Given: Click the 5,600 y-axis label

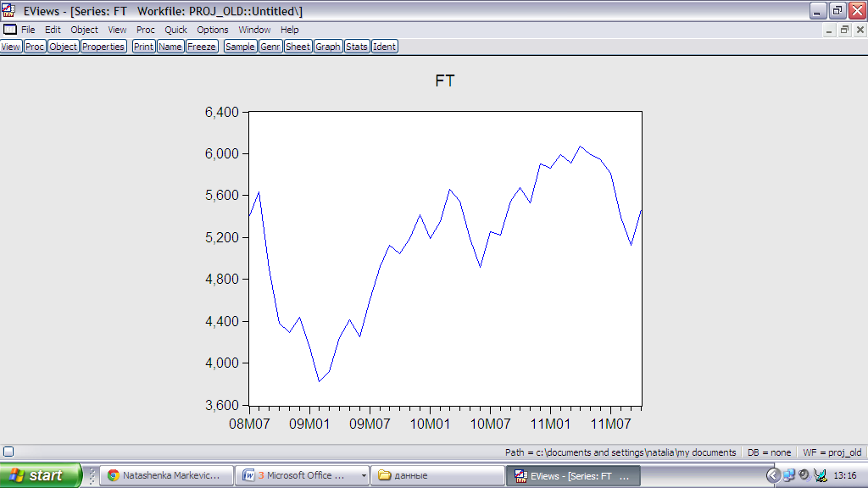Looking at the screenshot, I should [x=221, y=196].
